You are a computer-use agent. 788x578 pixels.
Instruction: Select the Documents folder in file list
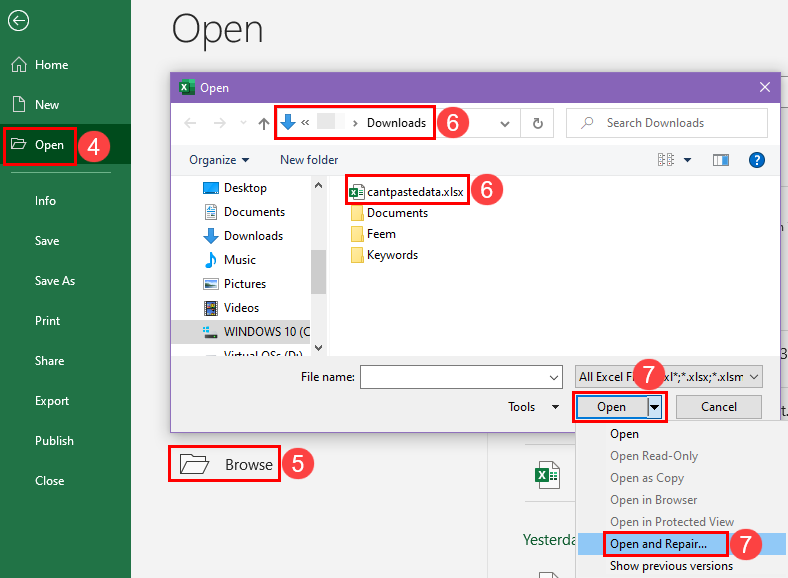(389, 213)
